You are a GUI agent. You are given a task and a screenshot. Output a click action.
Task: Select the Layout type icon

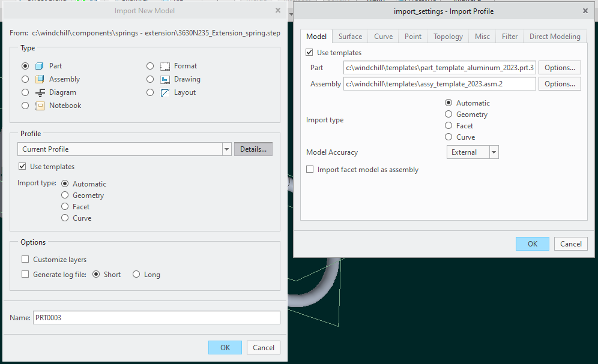coord(165,92)
